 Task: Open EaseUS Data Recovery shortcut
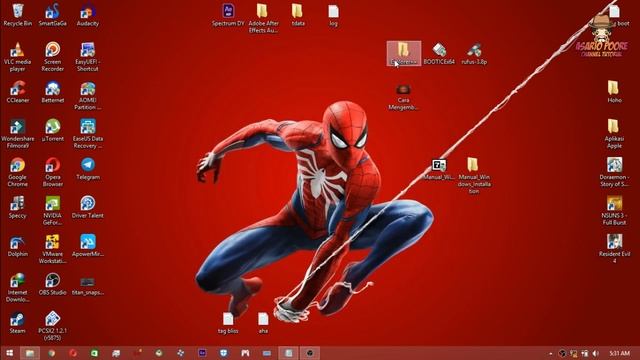[x=88, y=134]
